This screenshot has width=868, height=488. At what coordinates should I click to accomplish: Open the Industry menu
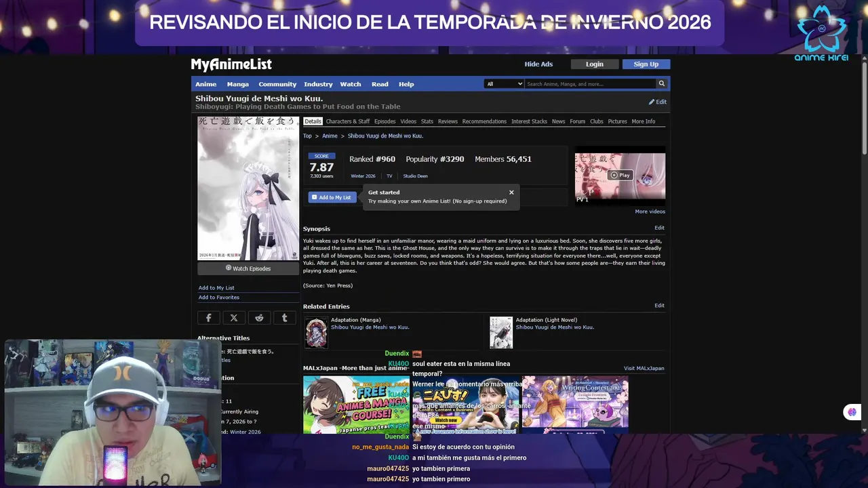(318, 84)
